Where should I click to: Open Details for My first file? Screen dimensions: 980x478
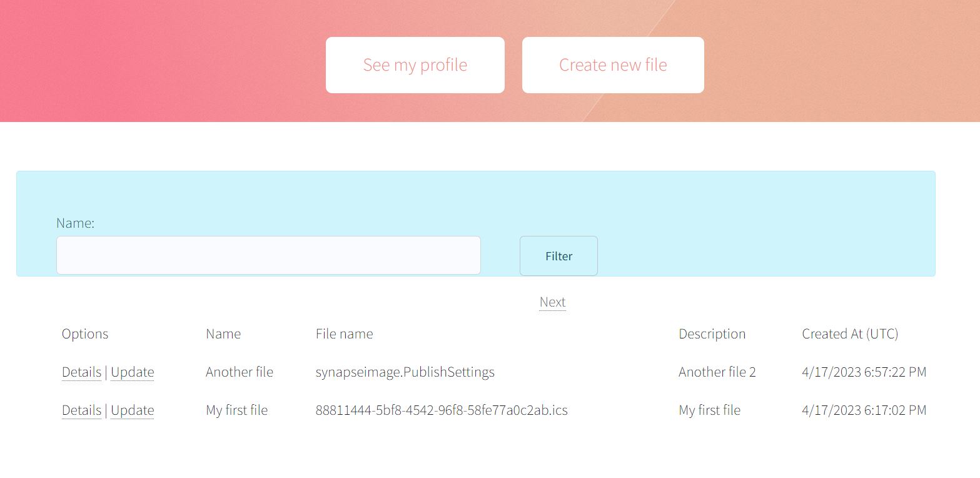click(x=81, y=410)
